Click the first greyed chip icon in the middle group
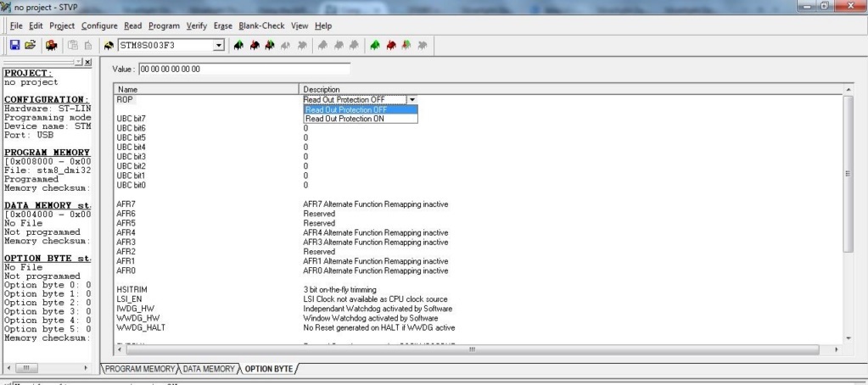Screen dimensions: 868x385 click(x=322, y=45)
